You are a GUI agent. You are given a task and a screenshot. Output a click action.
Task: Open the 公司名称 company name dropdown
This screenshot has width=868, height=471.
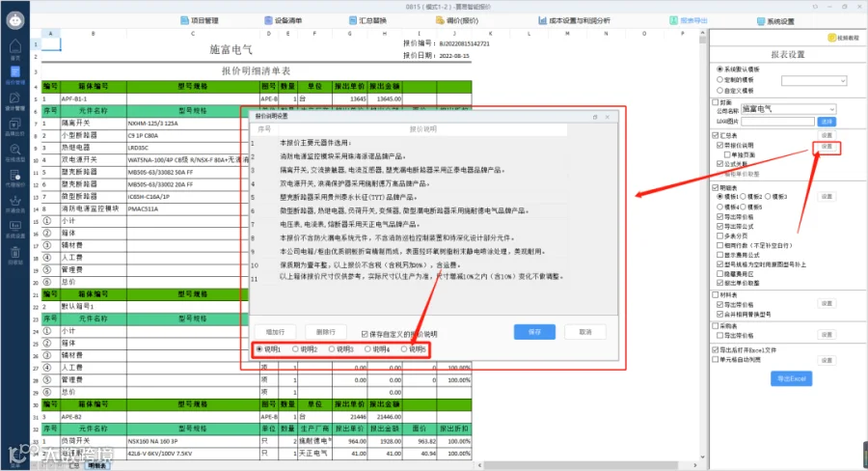(x=788, y=109)
